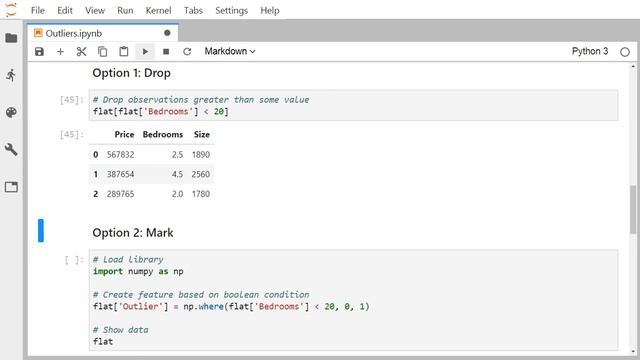The width and height of the screenshot is (640, 360).
Task: Click the notebook icon in Outliers.ipynb tab
Action: point(38,33)
